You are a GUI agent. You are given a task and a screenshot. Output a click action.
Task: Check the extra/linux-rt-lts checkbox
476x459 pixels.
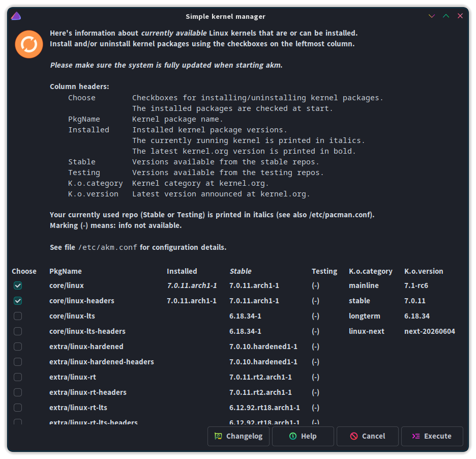pos(18,408)
